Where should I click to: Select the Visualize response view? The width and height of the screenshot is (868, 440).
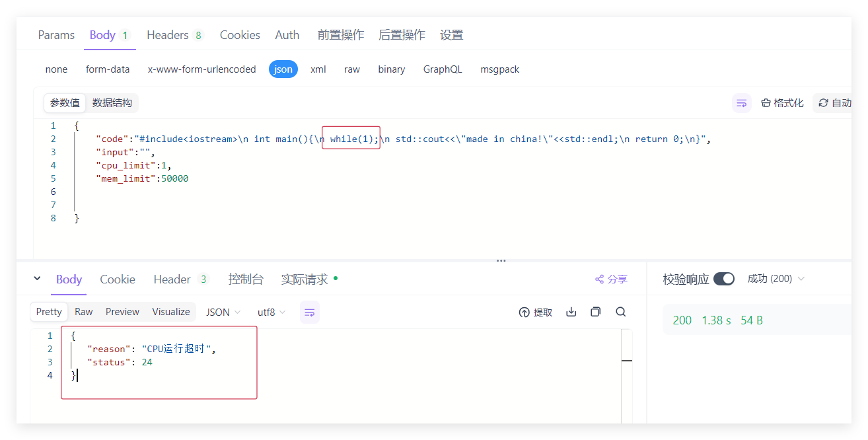pos(171,312)
